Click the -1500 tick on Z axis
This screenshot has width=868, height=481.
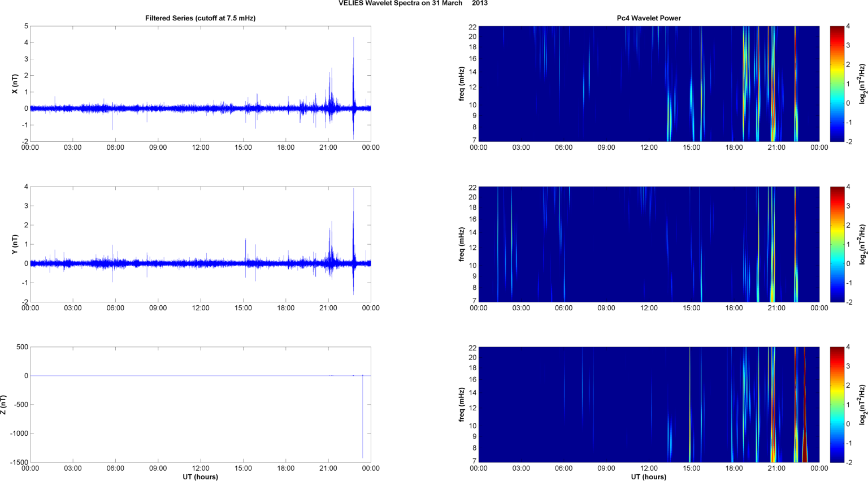(x=18, y=462)
